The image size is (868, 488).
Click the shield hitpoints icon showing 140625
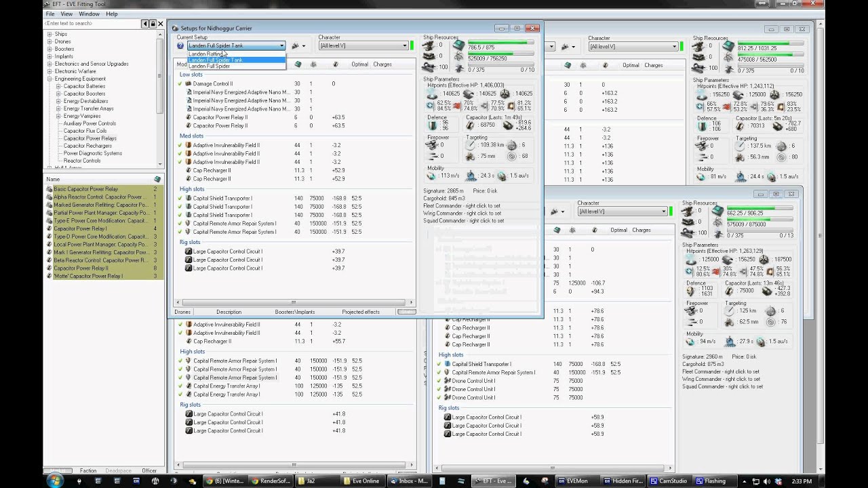pyautogui.click(x=433, y=94)
